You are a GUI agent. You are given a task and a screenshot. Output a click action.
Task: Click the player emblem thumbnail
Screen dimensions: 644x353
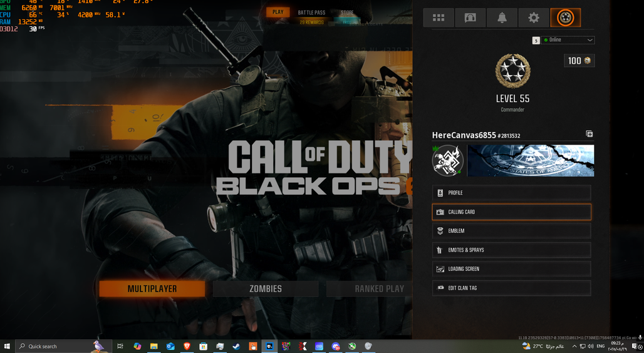(x=448, y=160)
